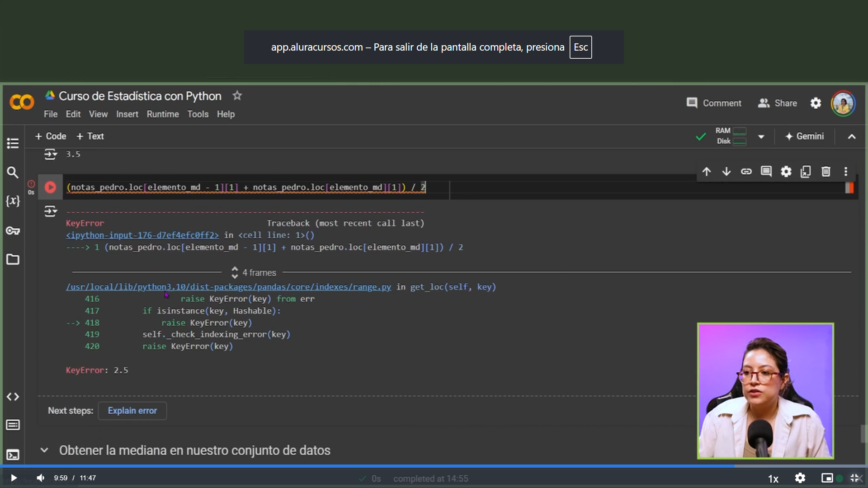This screenshot has width=868, height=488.
Task: Open Find and replace sidebar
Action: (x=13, y=172)
